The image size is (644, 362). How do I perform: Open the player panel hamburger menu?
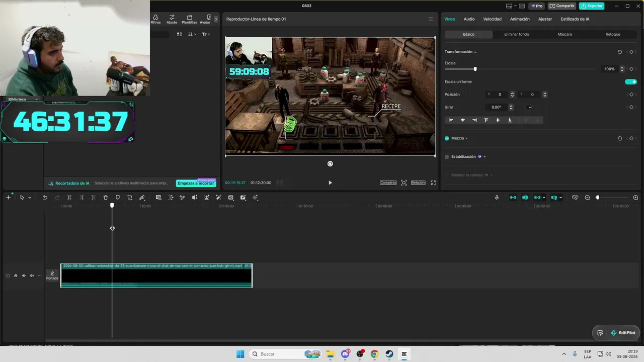pyautogui.click(x=431, y=19)
